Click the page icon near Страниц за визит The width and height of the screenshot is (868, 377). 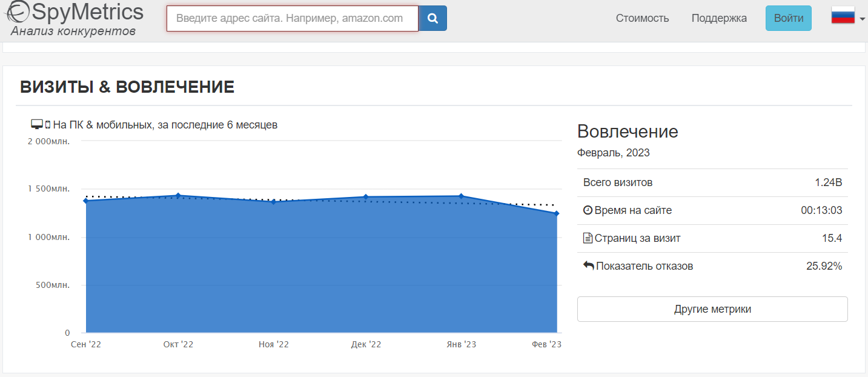(588, 238)
